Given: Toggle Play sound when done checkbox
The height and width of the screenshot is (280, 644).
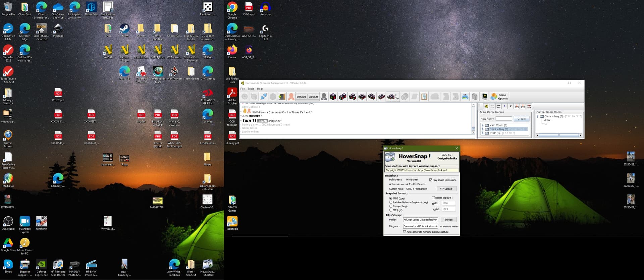Looking at the screenshot, I should click(x=431, y=180).
